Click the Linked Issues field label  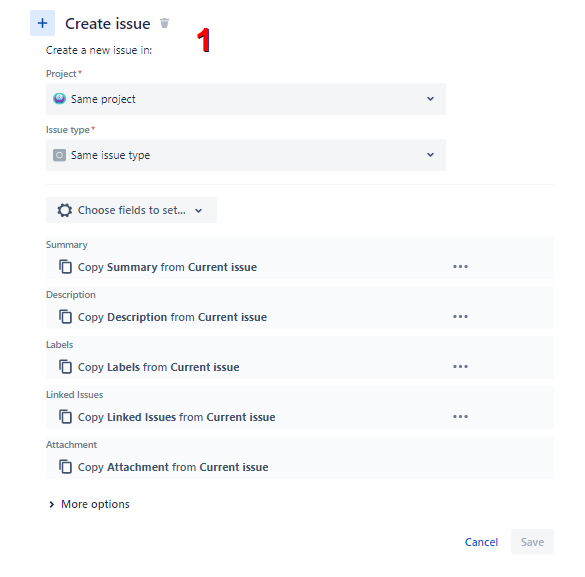[x=75, y=395]
